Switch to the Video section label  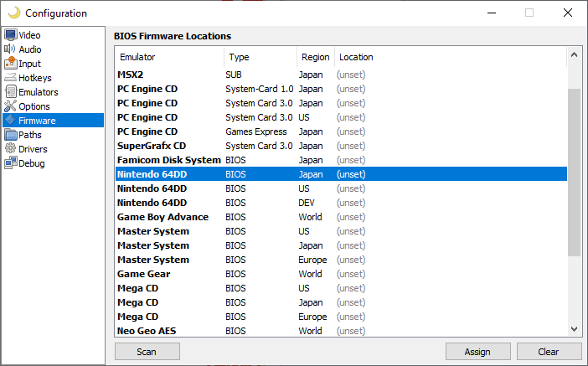(x=29, y=35)
